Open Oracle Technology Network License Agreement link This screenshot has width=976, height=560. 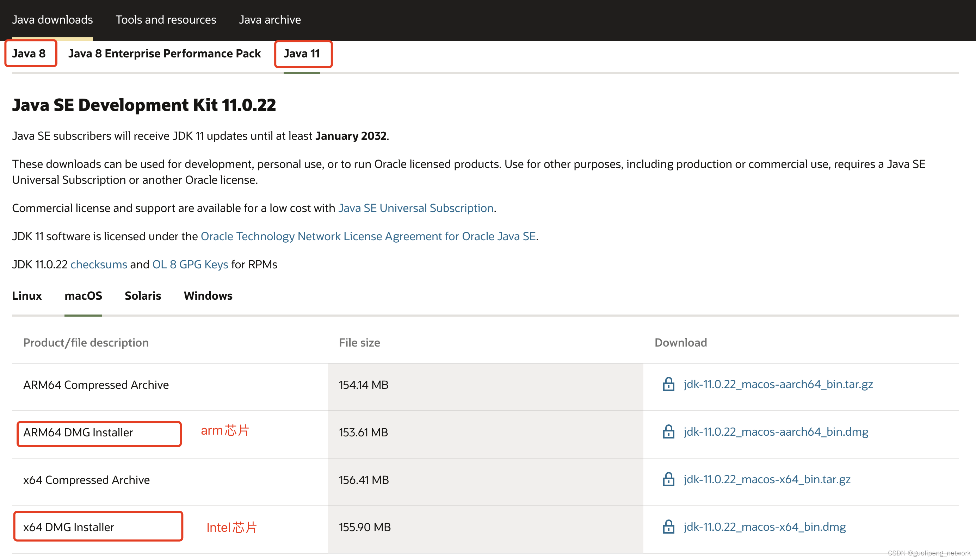[x=368, y=236]
